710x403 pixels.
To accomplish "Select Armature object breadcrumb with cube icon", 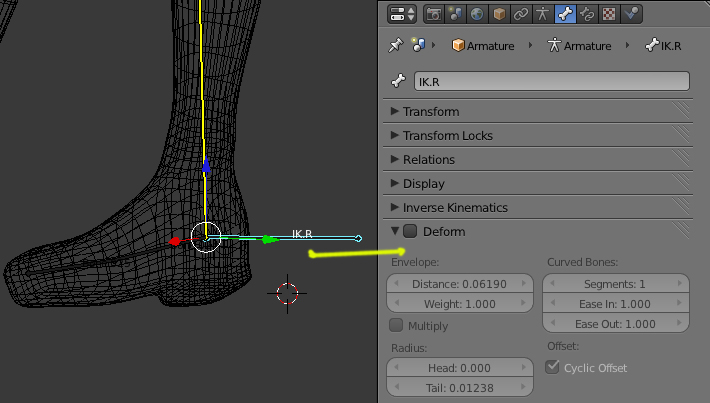I will (x=483, y=46).
